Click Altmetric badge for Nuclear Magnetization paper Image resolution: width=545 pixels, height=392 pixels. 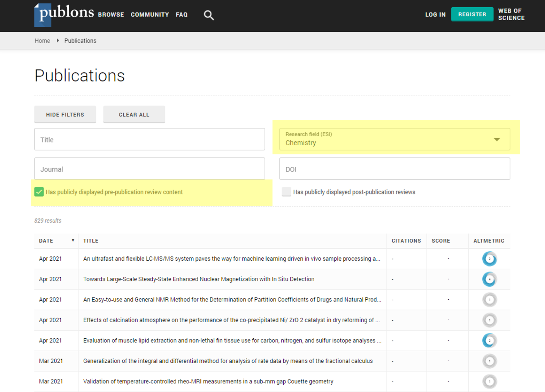pos(489,279)
